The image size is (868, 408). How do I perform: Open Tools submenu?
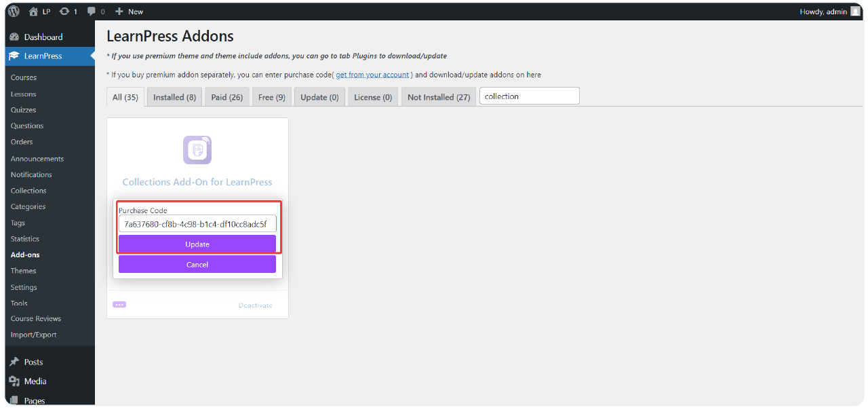[19, 303]
